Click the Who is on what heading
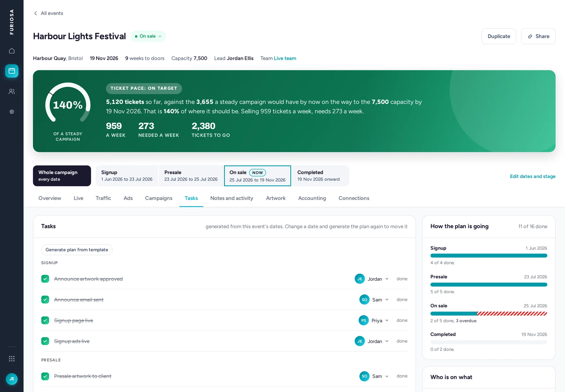Image resolution: width=565 pixels, height=392 pixels. coord(451,377)
